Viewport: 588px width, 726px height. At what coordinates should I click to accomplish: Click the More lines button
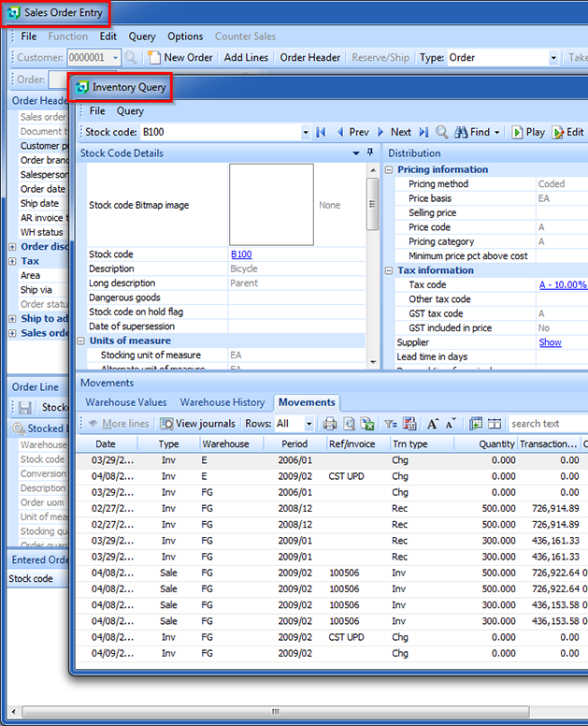(x=119, y=424)
